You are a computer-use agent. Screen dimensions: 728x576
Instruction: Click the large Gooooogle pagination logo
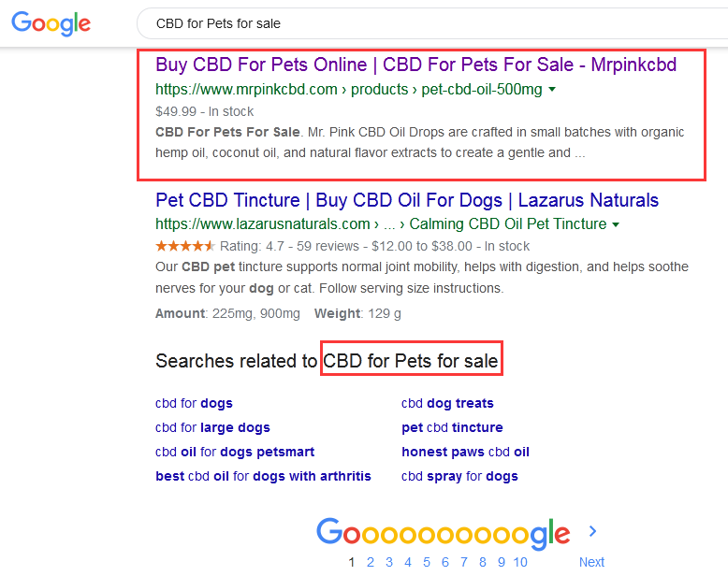pos(444,534)
